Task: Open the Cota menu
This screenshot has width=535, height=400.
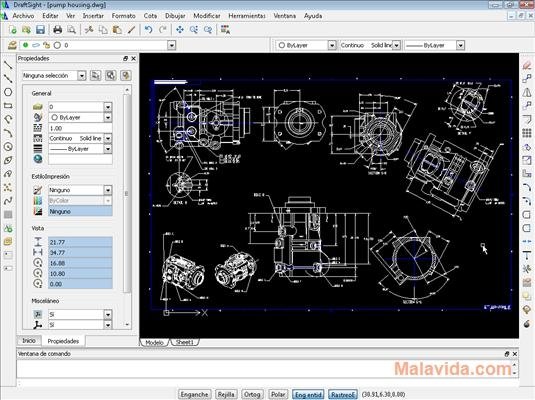Action: (x=150, y=16)
